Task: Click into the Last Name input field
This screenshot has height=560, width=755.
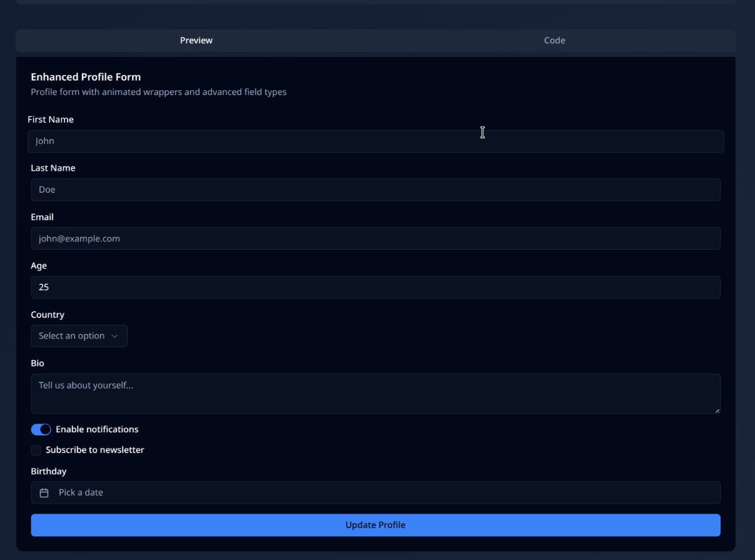Action: [x=375, y=190]
